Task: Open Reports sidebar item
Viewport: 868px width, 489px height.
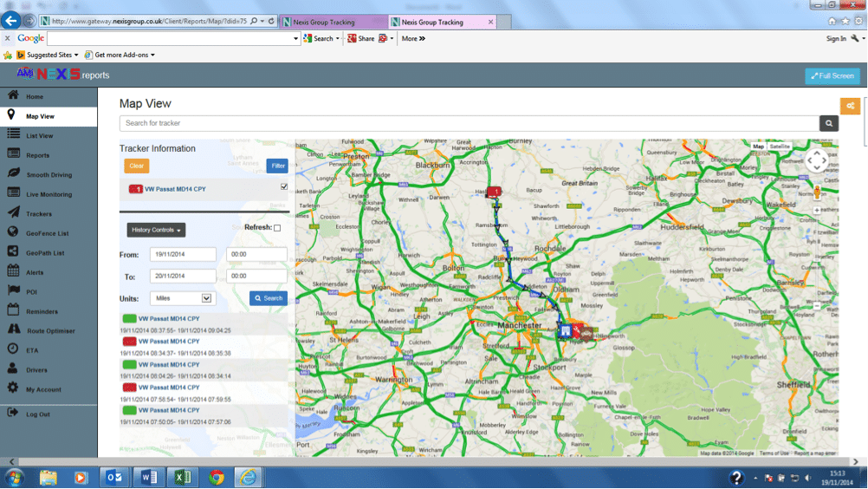Action: 49,155
